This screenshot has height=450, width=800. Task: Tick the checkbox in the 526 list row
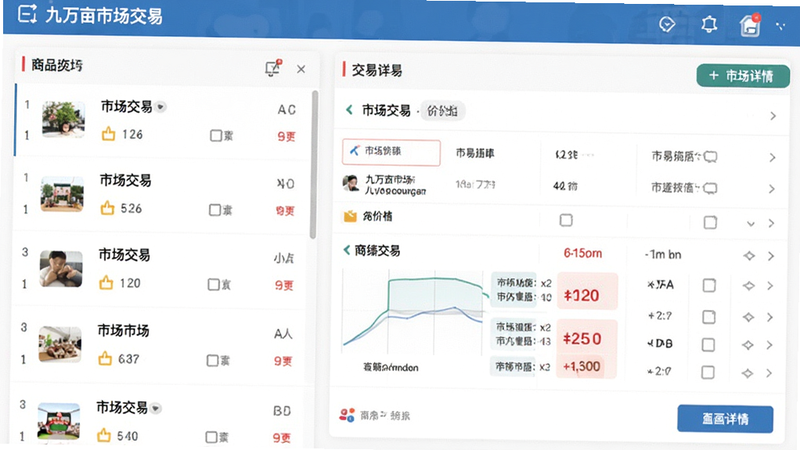pos(215,210)
